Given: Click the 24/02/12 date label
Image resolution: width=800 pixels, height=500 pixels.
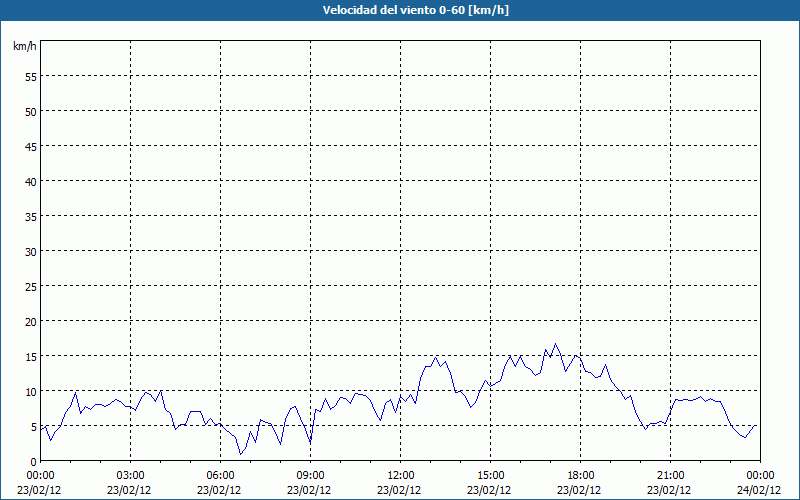Looking at the screenshot, I should 759,490.
